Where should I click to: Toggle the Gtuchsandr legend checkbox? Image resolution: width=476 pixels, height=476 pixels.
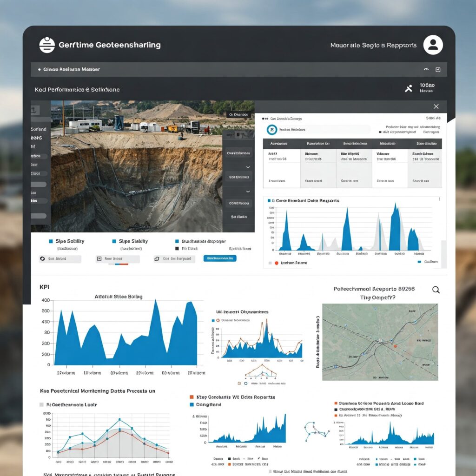click(x=177, y=241)
